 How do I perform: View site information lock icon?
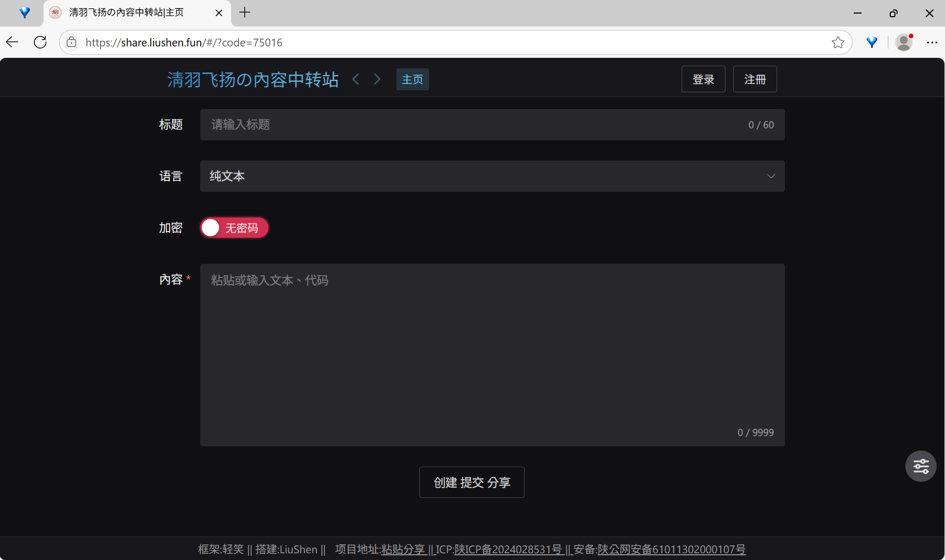point(72,42)
